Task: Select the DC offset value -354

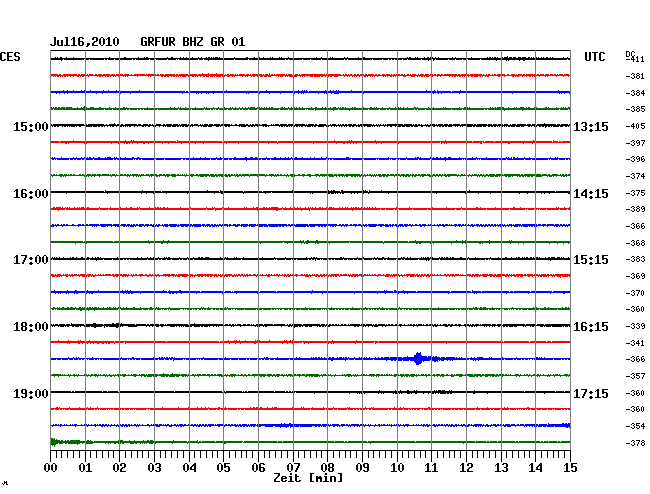Action: (x=635, y=426)
